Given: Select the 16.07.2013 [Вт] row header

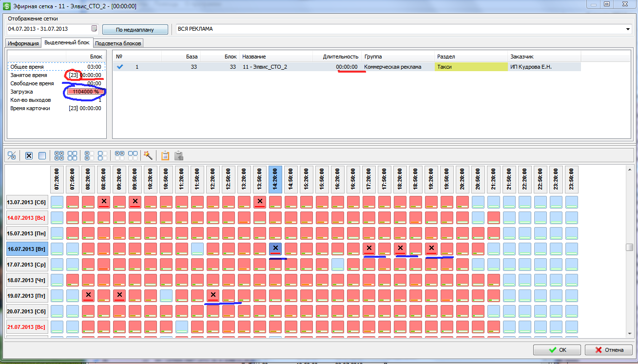Looking at the screenshot, I should click(x=27, y=249).
